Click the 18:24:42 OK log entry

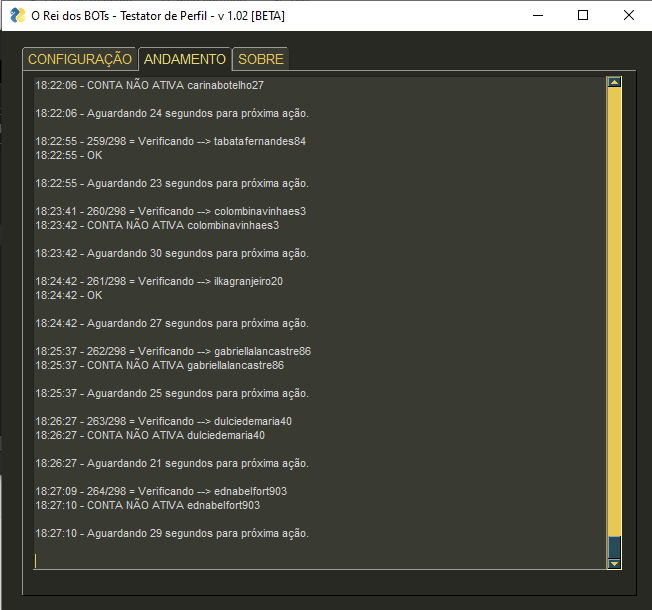pos(69,295)
